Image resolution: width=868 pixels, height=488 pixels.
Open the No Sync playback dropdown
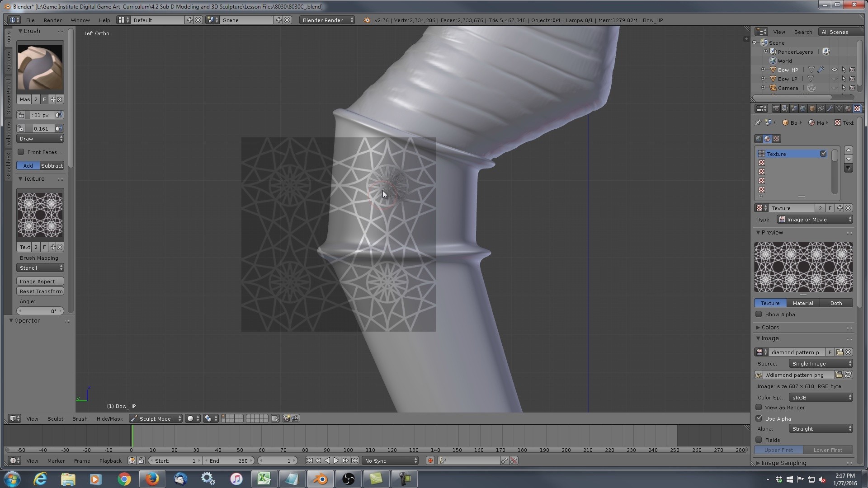point(391,461)
